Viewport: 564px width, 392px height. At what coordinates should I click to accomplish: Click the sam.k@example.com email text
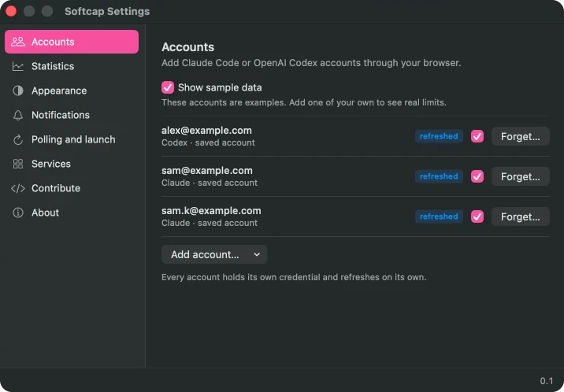pos(211,211)
